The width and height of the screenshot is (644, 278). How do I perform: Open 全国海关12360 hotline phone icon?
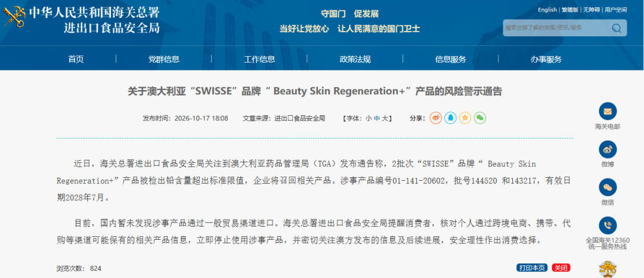[608, 226]
